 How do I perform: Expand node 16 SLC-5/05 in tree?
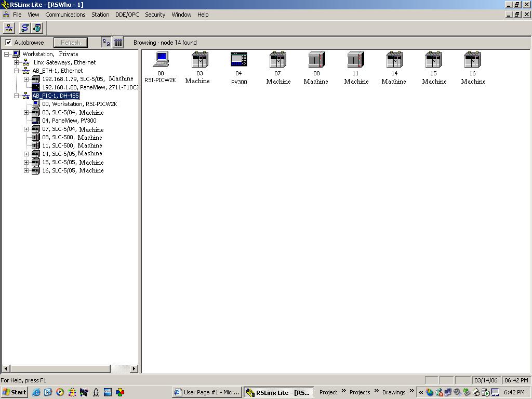point(26,170)
